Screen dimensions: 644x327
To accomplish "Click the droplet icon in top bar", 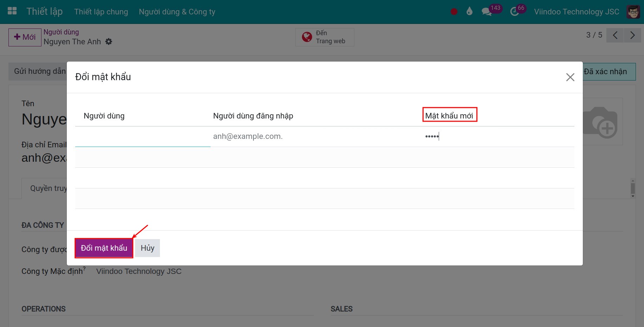I will [469, 11].
